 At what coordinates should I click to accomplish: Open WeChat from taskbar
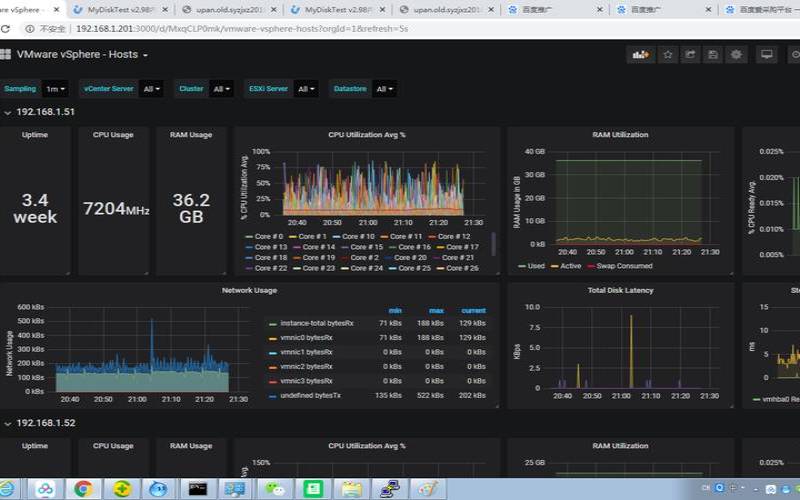point(274,489)
